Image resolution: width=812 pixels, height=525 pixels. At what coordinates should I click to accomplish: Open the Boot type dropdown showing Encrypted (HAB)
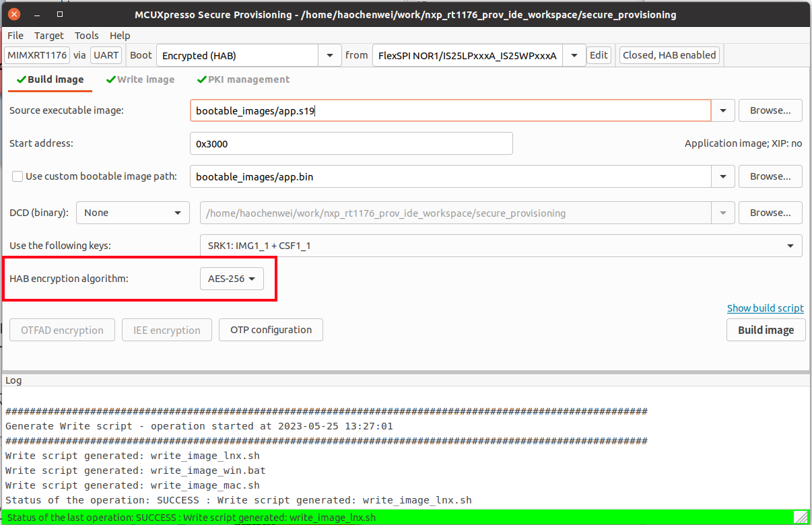coord(248,55)
